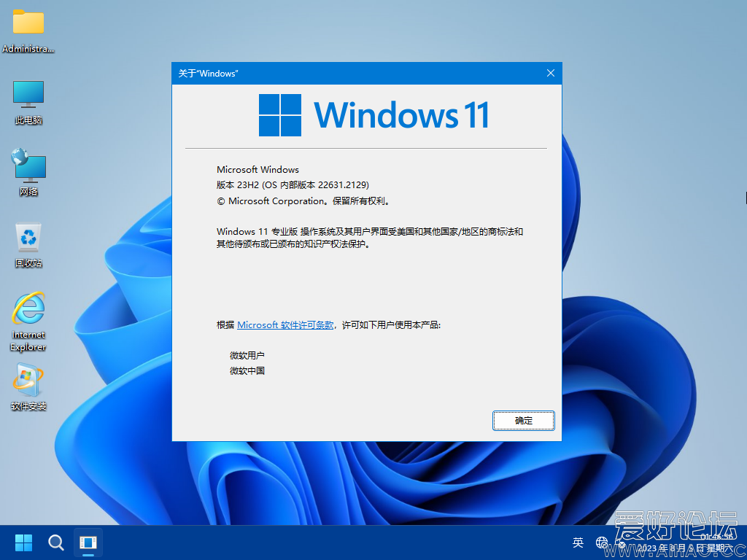Click the Windows 11 logo banner

coord(373,115)
